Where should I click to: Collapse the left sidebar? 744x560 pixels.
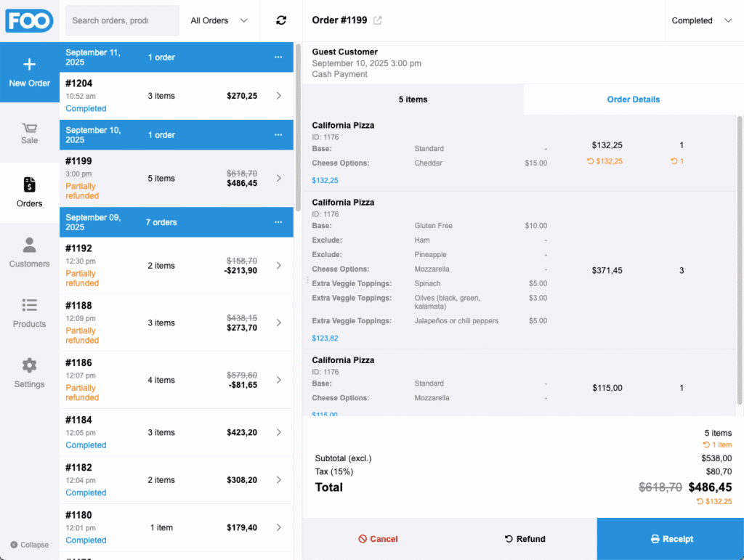(29, 545)
